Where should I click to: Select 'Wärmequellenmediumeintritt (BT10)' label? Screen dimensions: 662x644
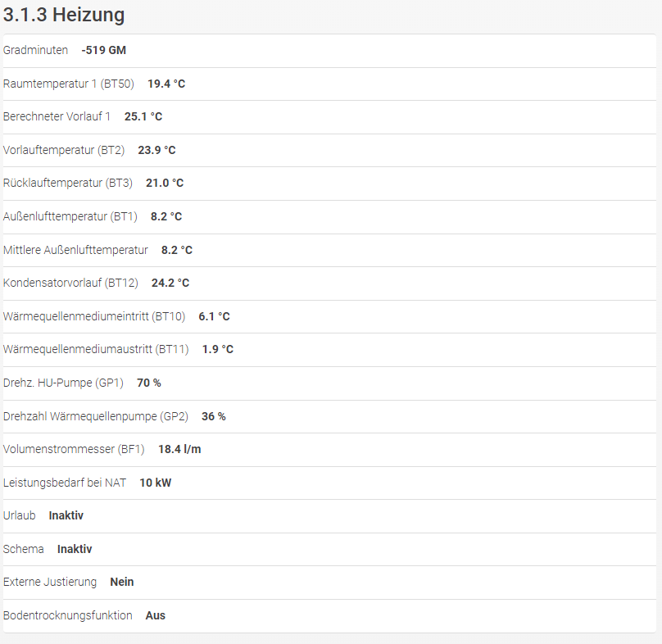tap(94, 317)
